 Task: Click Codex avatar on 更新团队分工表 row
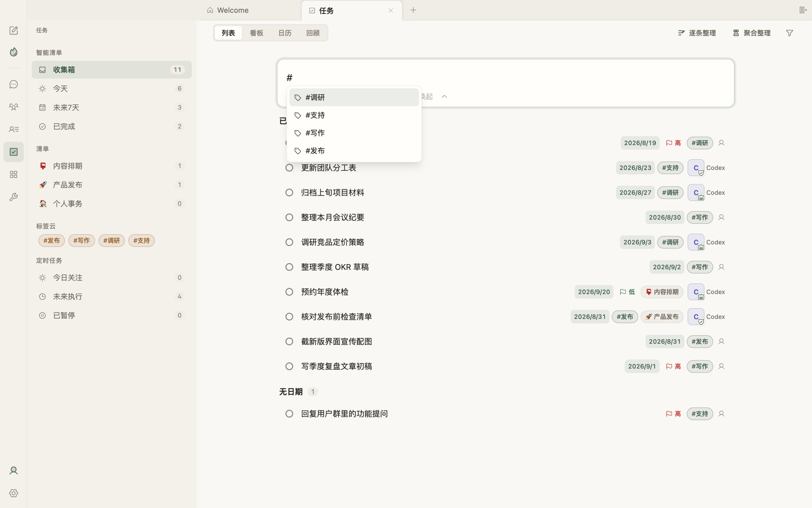pos(696,168)
